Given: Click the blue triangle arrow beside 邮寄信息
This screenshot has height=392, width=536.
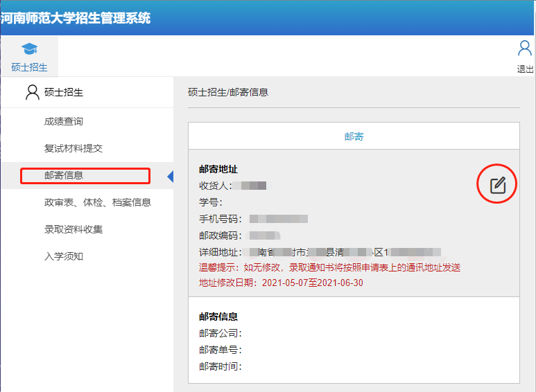Looking at the screenshot, I should (170, 177).
